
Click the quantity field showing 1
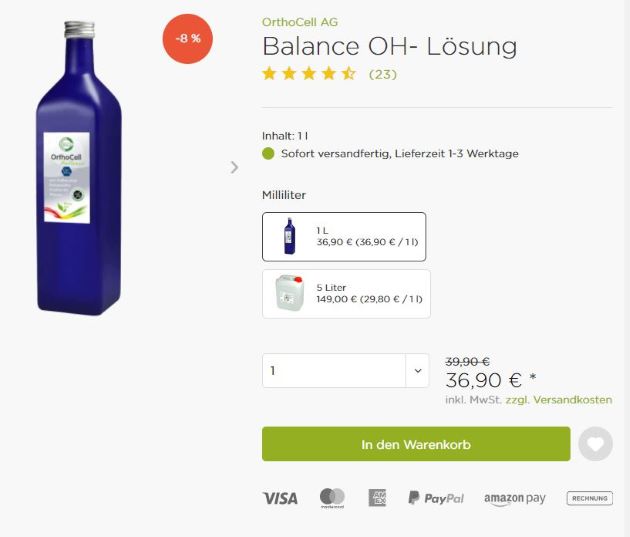click(x=332, y=371)
